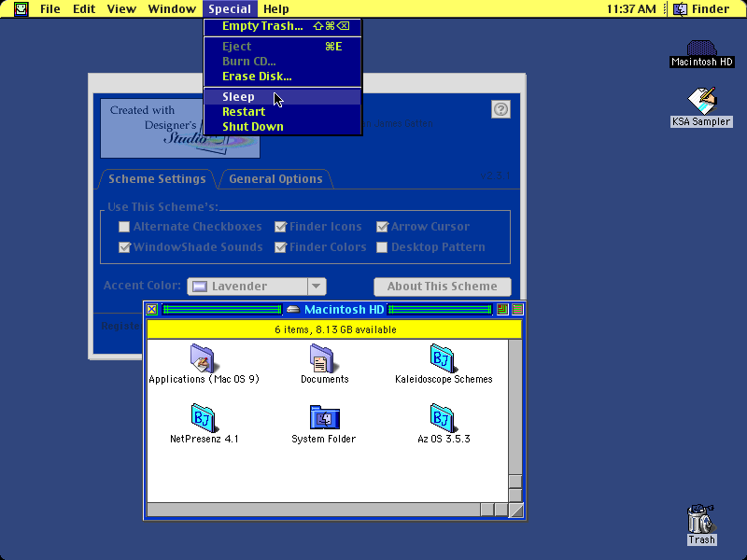This screenshot has height=560, width=747.
Task: Choose Shut Down from Special menu
Action: pos(283,127)
